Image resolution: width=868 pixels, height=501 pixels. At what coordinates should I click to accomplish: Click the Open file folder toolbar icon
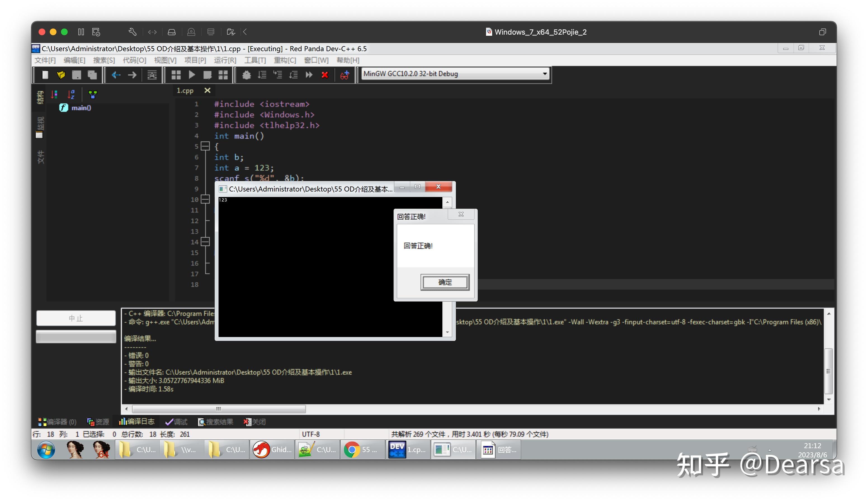tap(61, 75)
